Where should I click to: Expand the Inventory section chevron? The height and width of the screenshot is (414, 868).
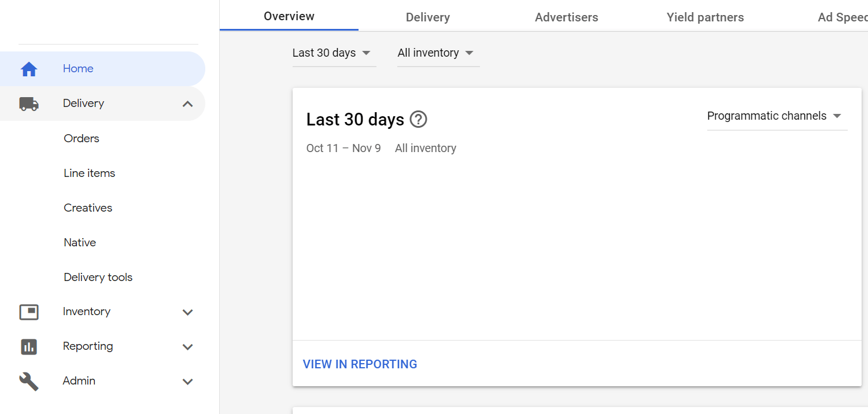pos(187,312)
